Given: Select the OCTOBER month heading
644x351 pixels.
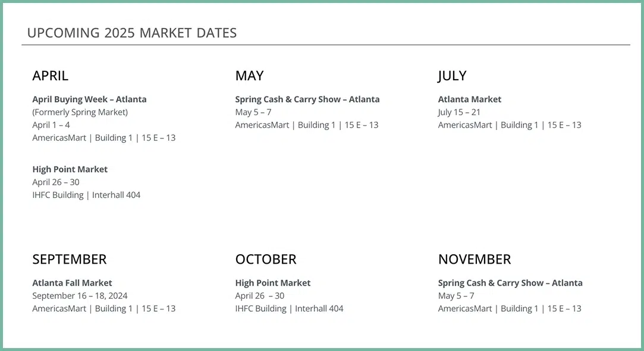Looking at the screenshot, I should click(266, 260).
